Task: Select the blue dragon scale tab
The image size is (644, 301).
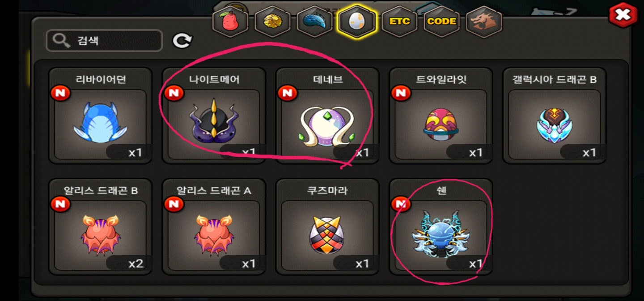Action: tap(315, 21)
